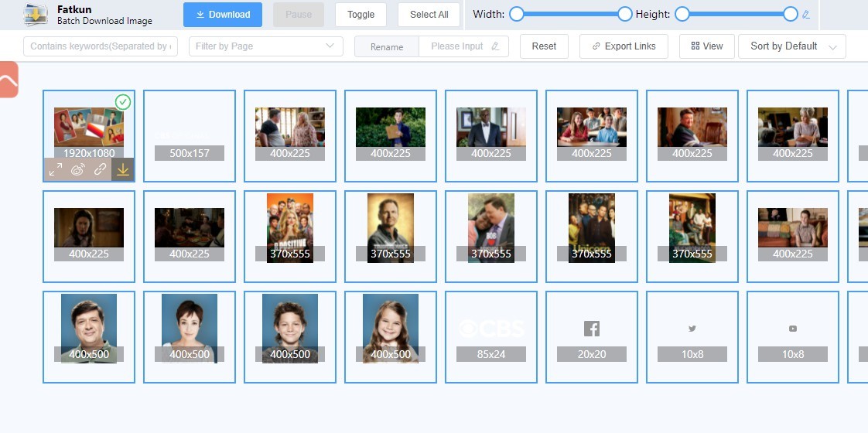Click Weibo share icon on 1920x1080 image
Viewport: 868px width, 433px height.
pyautogui.click(x=77, y=170)
